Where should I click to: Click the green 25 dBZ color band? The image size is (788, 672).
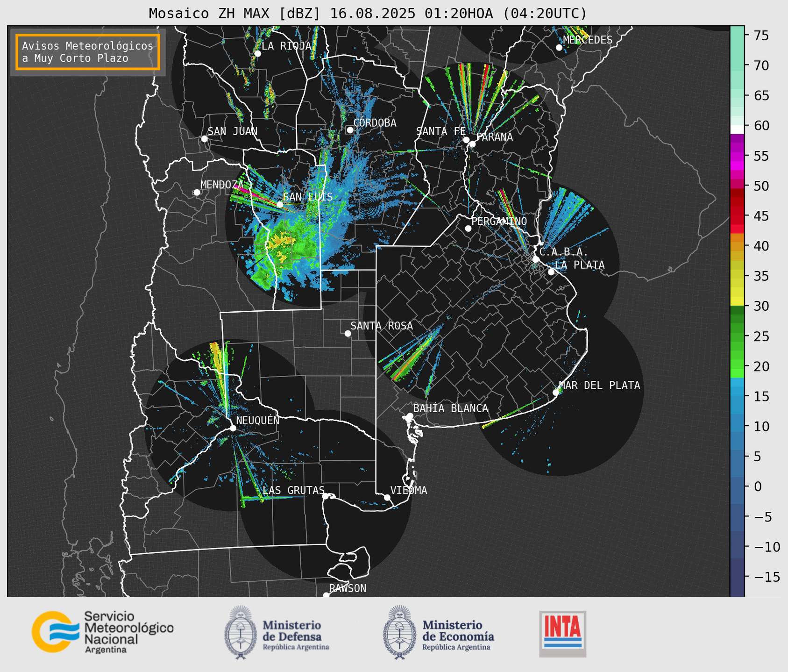(737, 336)
